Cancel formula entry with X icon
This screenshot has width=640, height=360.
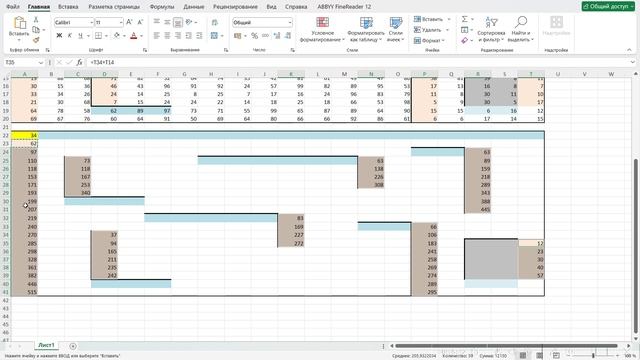pos(59,62)
